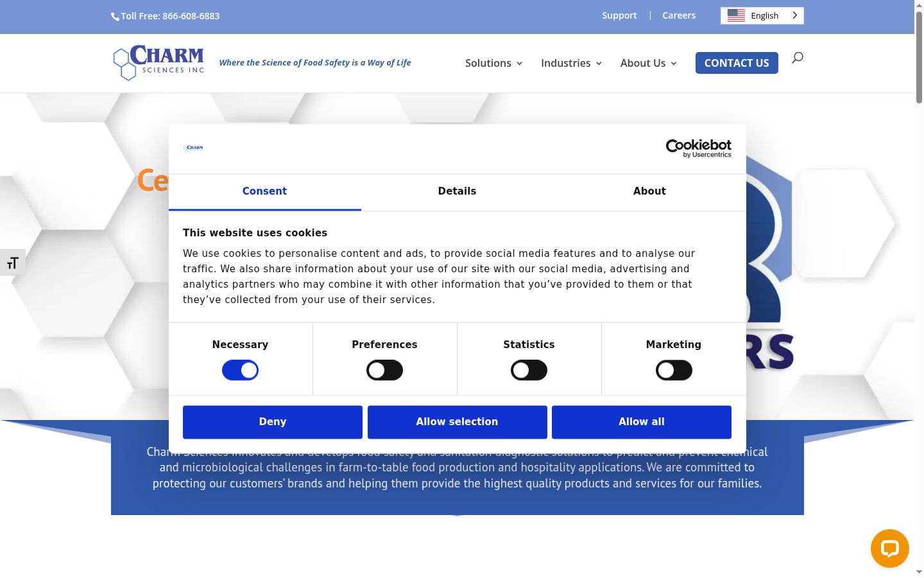Open the English language selector

[762, 15]
